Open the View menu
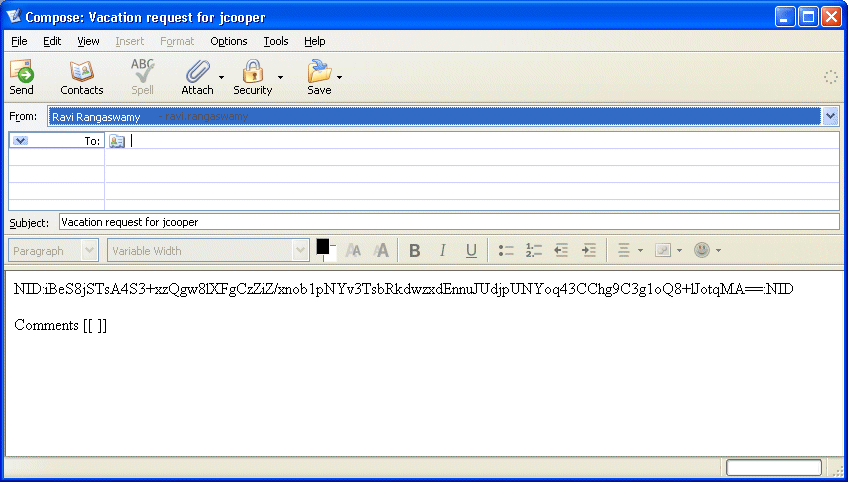The image size is (848, 482). (x=88, y=41)
